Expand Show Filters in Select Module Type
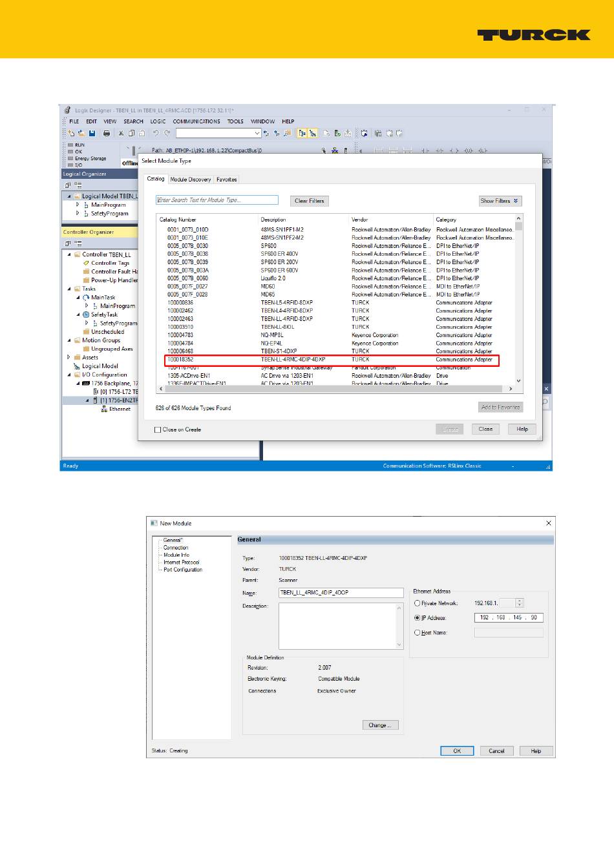The height and width of the screenshot is (868, 614). (x=500, y=201)
